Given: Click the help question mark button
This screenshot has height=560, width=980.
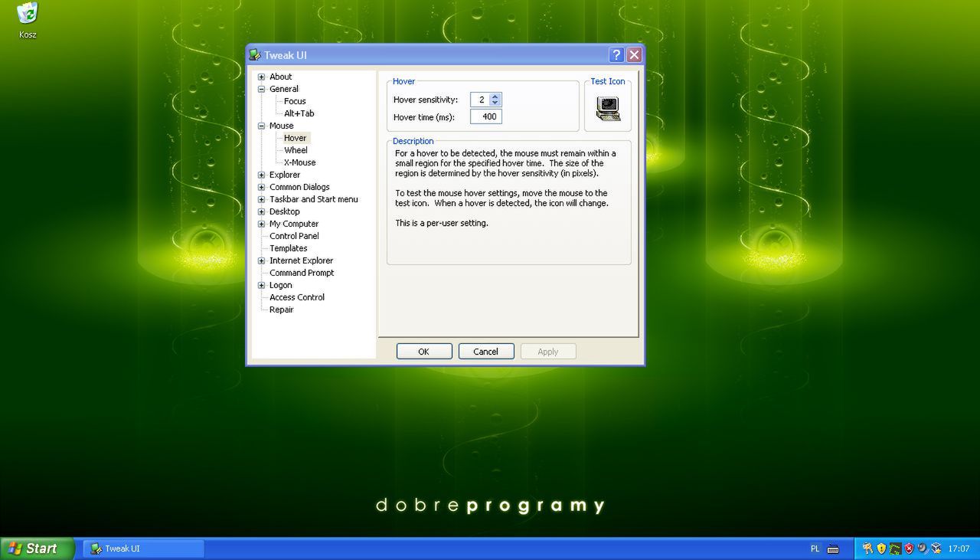Looking at the screenshot, I should (616, 54).
